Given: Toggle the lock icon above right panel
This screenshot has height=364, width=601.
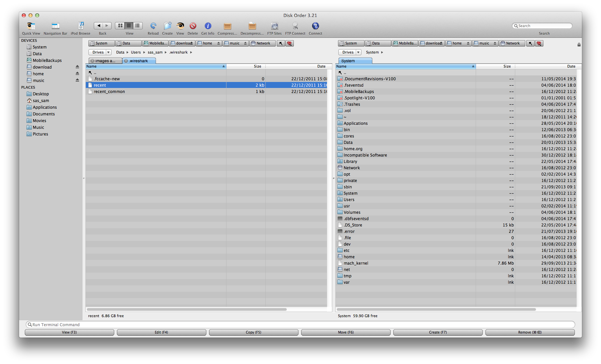Looking at the screenshot, I should (x=579, y=44).
